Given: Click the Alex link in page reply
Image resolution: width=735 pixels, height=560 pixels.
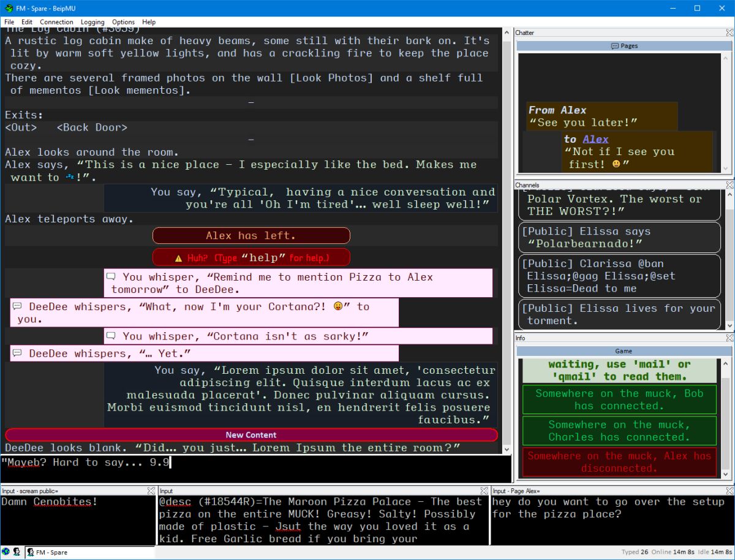Looking at the screenshot, I should [x=595, y=139].
